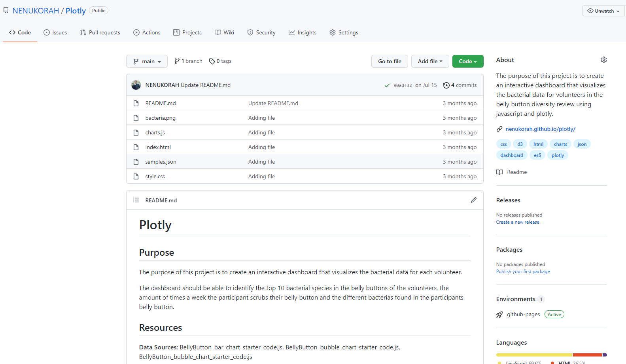Select the plotly topic tag

click(558, 155)
